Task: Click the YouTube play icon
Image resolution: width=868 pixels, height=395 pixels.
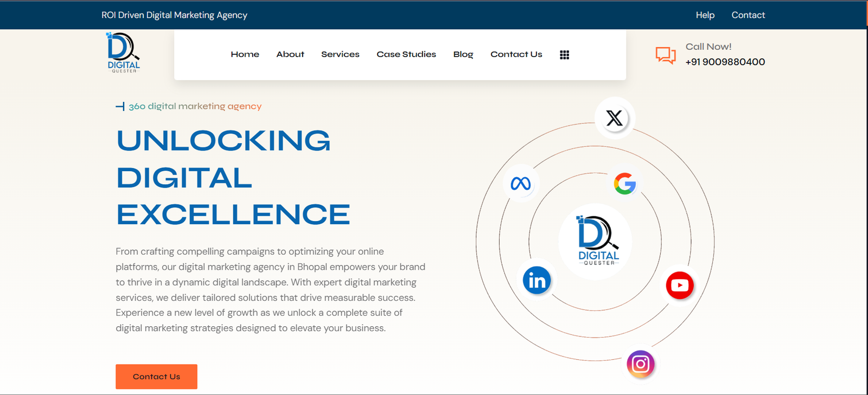Action: [x=680, y=285]
